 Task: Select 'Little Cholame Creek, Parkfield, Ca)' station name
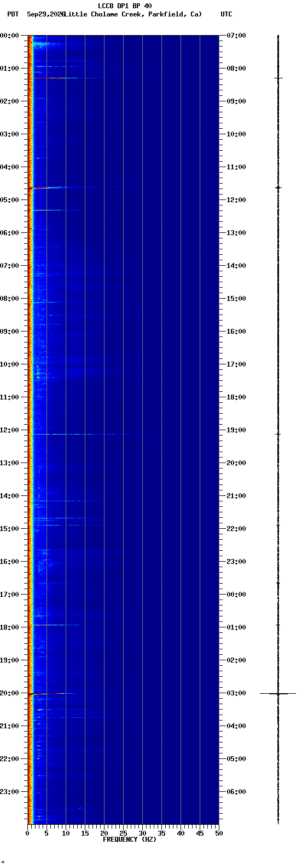[133, 14]
